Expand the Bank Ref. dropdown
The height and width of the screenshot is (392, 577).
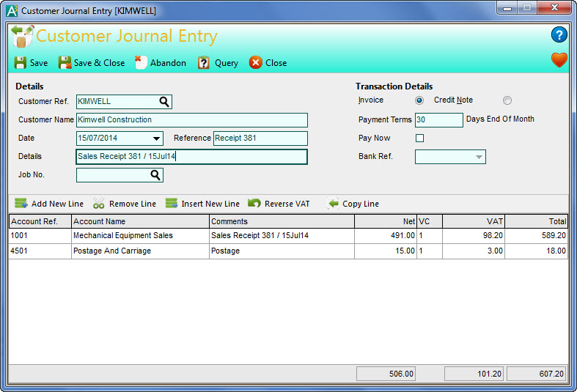[478, 157]
